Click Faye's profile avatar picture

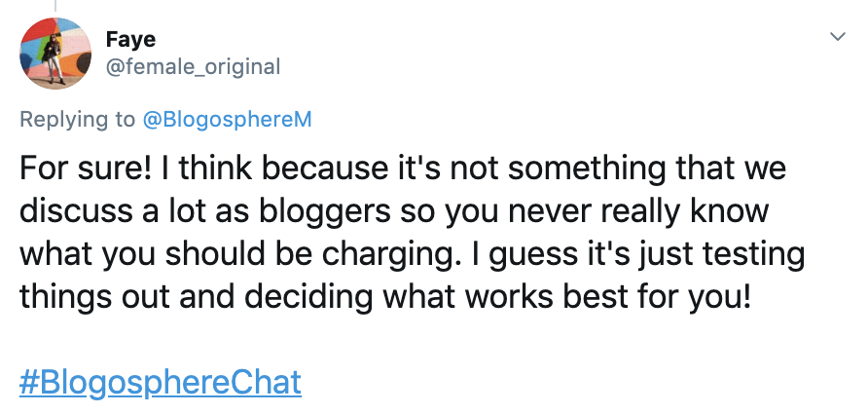pyautogui.click(x=51, y=52)
